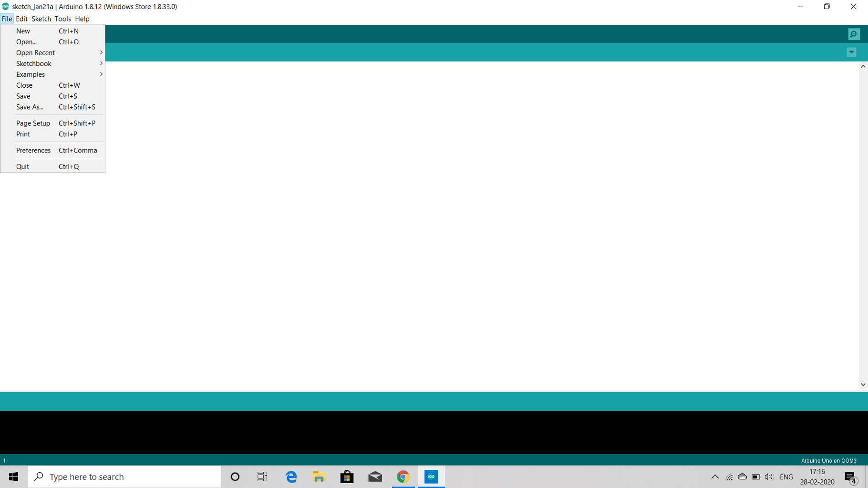Open the tab options dropdown arrow
Image resolution: width=868 pixels, height=488 pixels.
pyautogui.click(x=851, y=52)
